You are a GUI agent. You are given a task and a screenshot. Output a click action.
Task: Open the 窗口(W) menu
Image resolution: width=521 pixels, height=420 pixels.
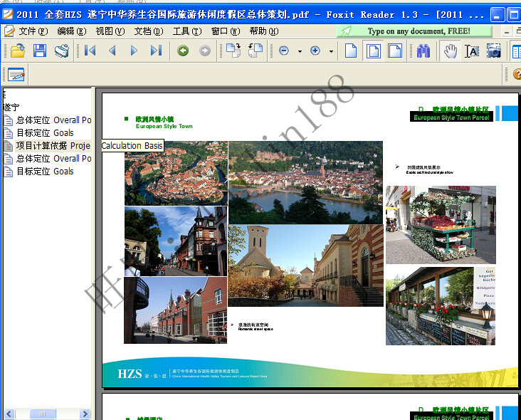click(226, 31)
